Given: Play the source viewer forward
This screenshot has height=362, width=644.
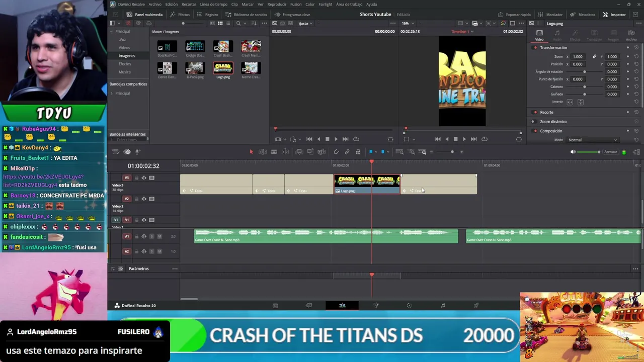Looking at the screenshot, I should [336, 139].
